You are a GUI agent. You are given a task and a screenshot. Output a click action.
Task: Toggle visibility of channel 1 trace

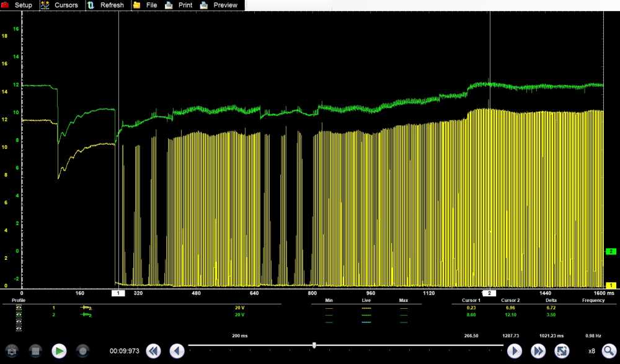(19, 308)
